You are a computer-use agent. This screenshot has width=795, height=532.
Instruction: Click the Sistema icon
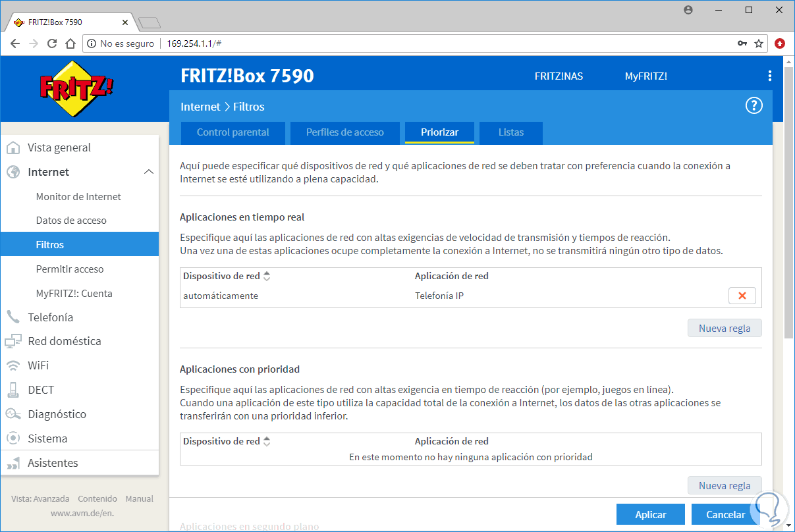point(13,439)
